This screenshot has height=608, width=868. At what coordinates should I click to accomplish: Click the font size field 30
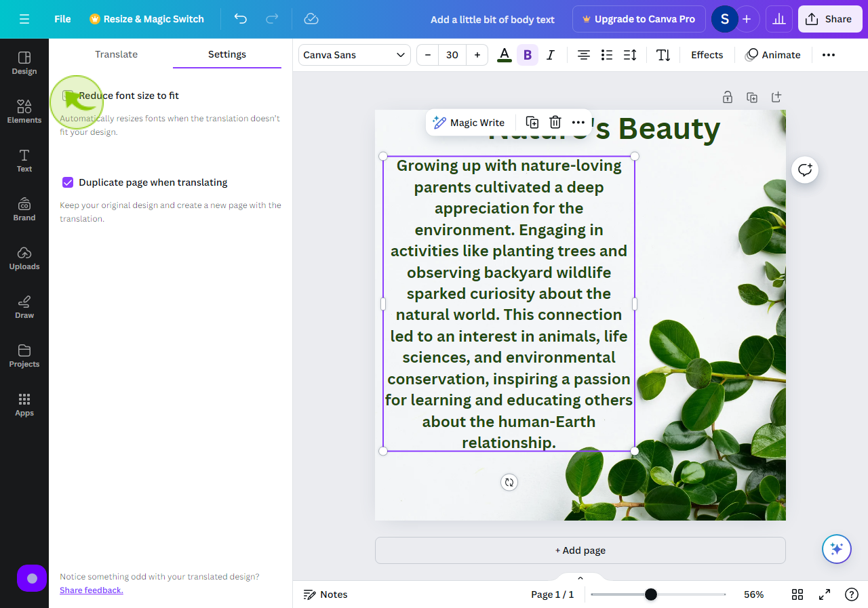click(452, 55)
